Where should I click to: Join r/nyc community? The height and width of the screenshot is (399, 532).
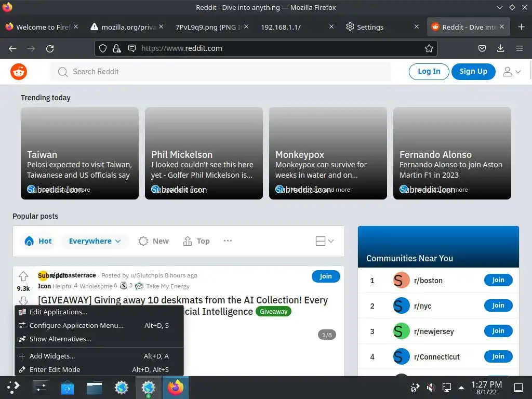498,305
